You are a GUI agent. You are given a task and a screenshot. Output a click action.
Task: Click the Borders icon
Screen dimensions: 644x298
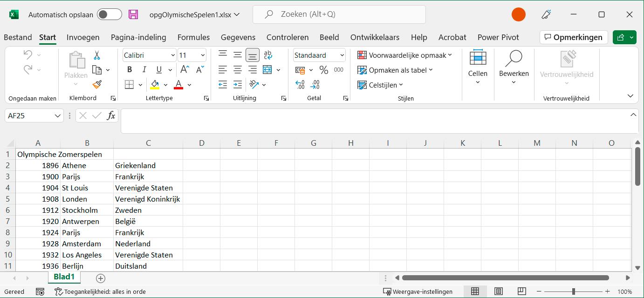pos(130,85)
